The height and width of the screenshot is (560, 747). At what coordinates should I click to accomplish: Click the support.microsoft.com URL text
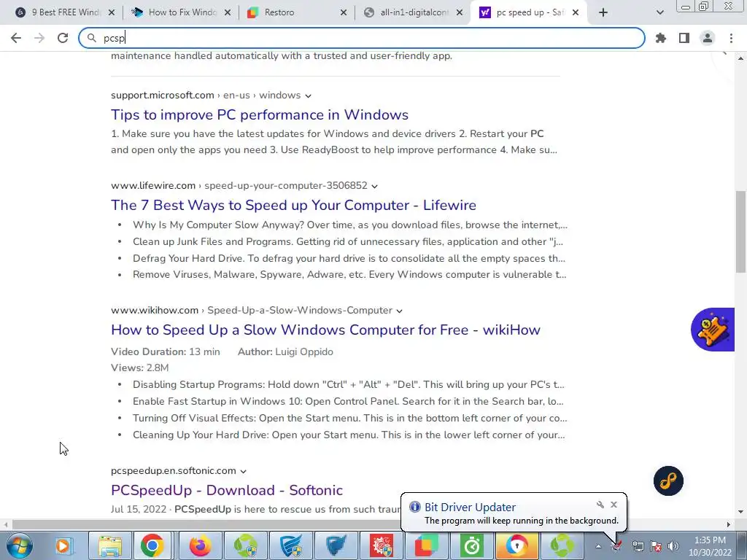(x=163, y=96)
